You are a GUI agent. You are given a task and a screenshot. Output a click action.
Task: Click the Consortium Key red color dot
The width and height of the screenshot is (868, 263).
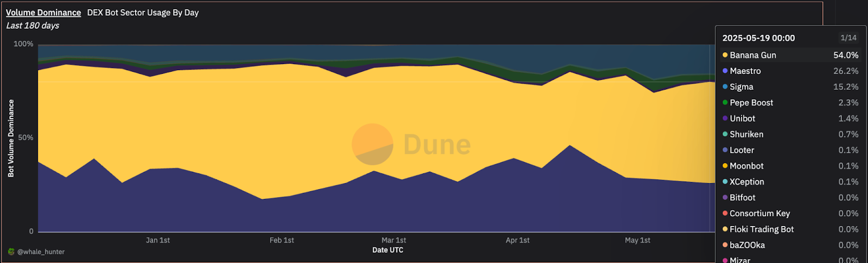coord(725,213)
